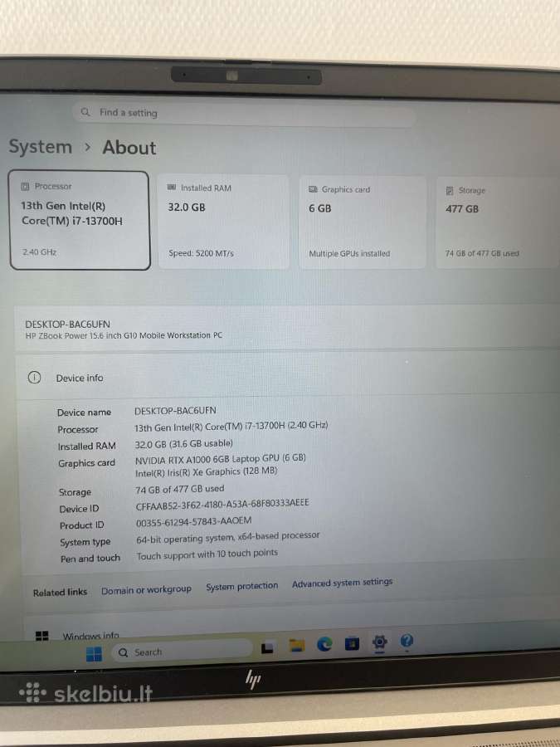The width and height of the screenshot is (560, 747).
Task: Select the Processor info card
Action: point(80,220)
